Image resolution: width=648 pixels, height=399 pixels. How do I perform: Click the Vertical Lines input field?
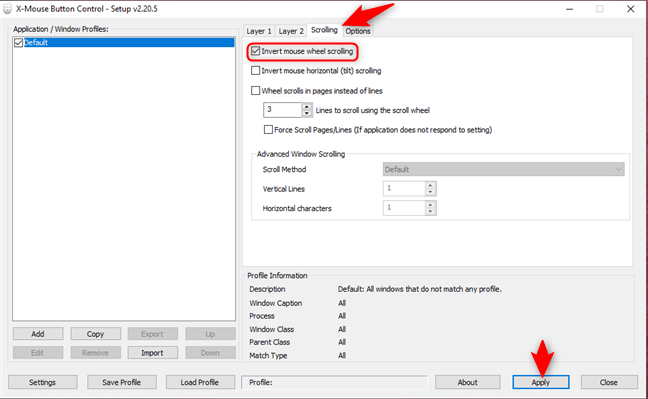click(404, 189)
